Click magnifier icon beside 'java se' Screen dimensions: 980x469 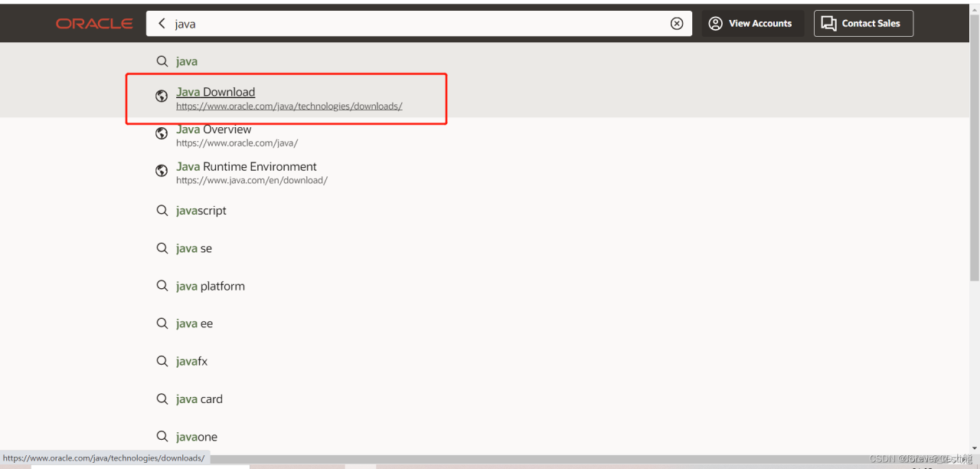click(162, 248)
